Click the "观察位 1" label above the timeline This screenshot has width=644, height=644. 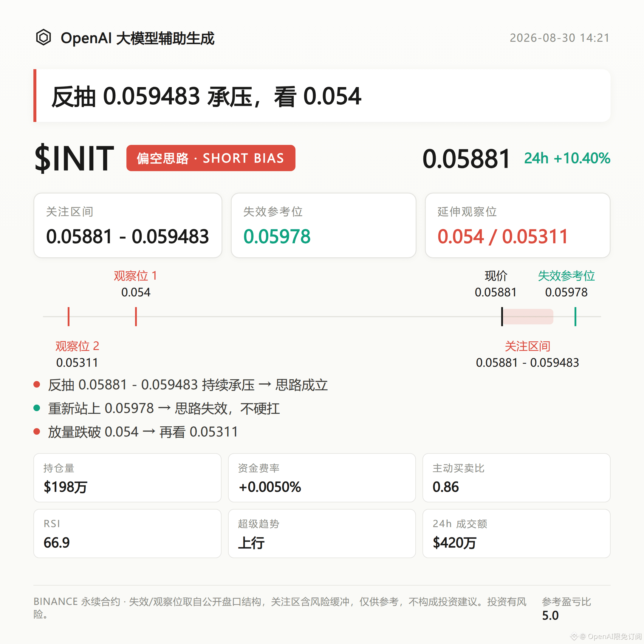[x=135, y=276]
